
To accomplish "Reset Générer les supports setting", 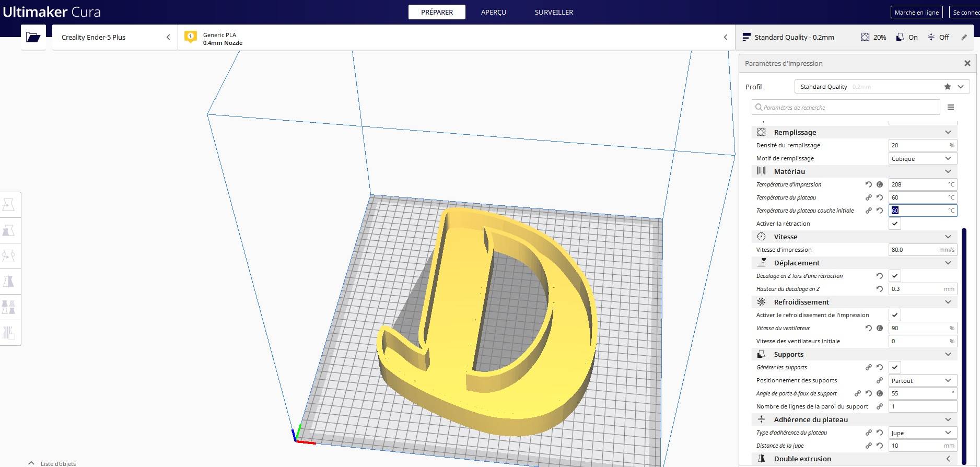I will click(x=880, y=367).
